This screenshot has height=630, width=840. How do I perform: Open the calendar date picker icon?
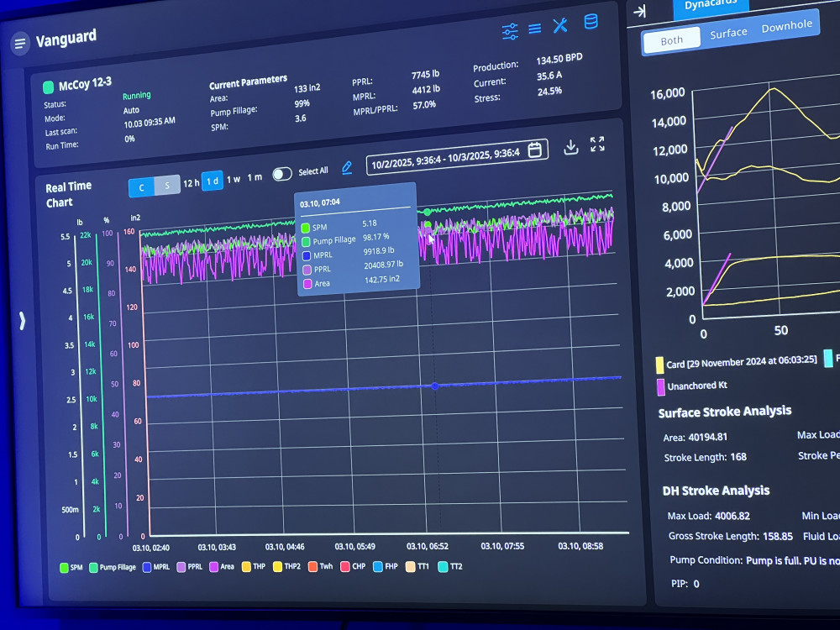pos(534,150)
